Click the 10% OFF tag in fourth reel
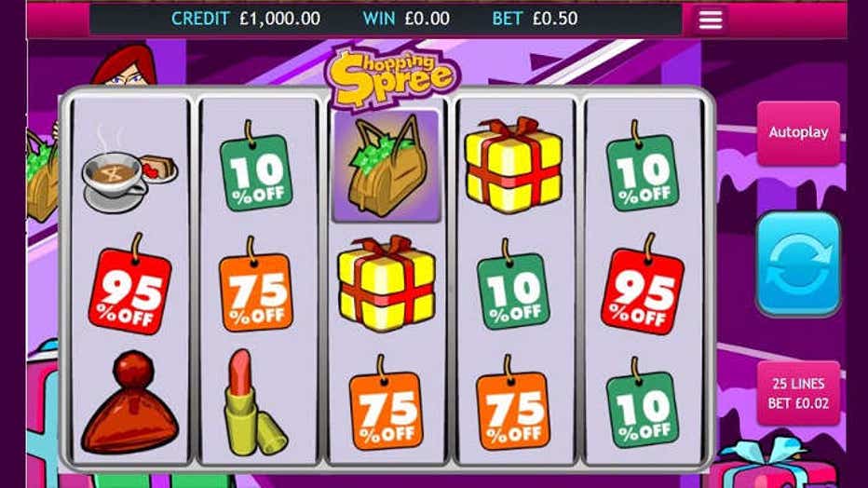 pyautogui.click(x=513, y=285)
